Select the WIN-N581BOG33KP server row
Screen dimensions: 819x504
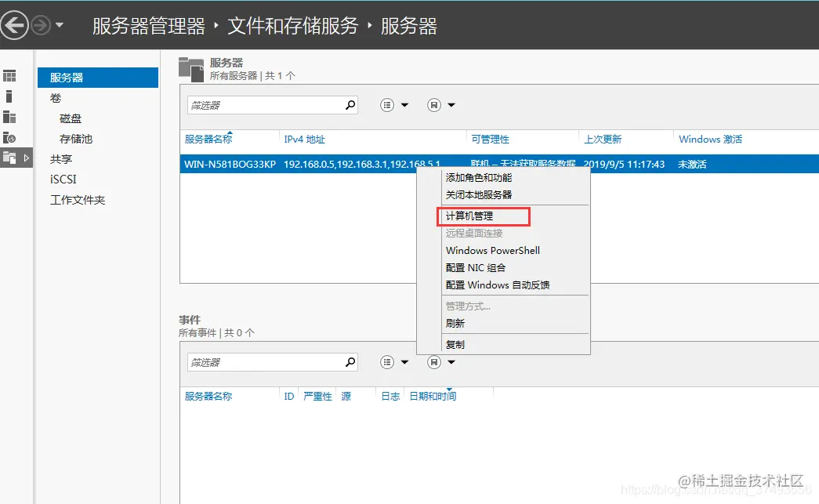pos(231,165)
